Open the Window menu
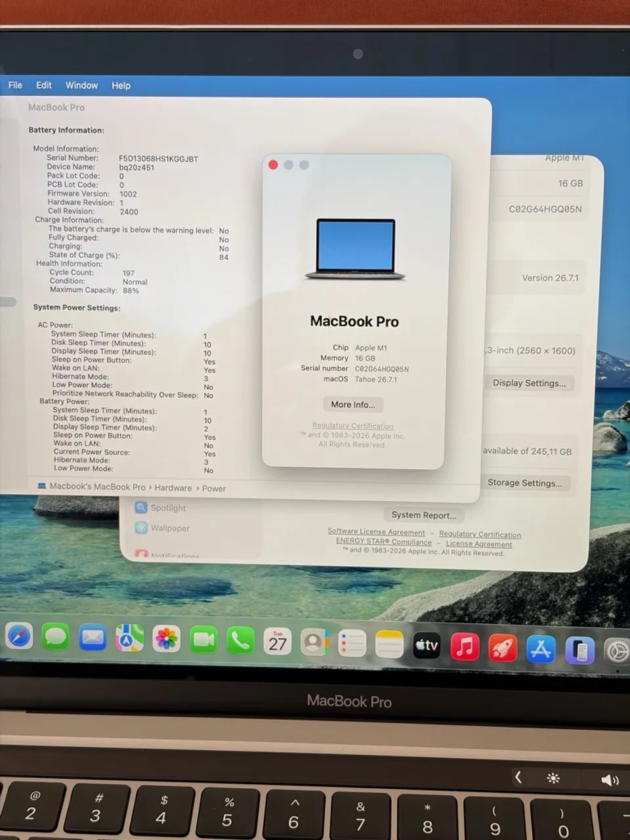The width and height of the screenshot is (630, 840). coord(81,85)
